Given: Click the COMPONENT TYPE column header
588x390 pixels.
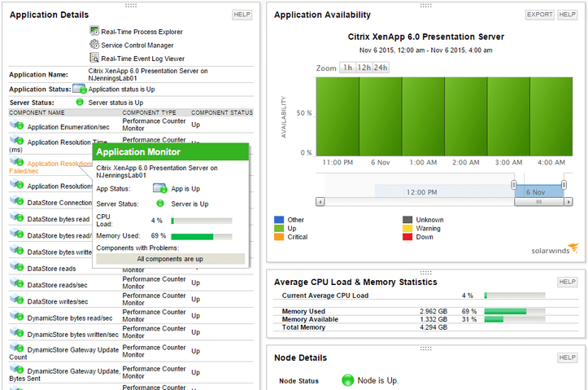Looking at the screenshot, I should [149, 112].
